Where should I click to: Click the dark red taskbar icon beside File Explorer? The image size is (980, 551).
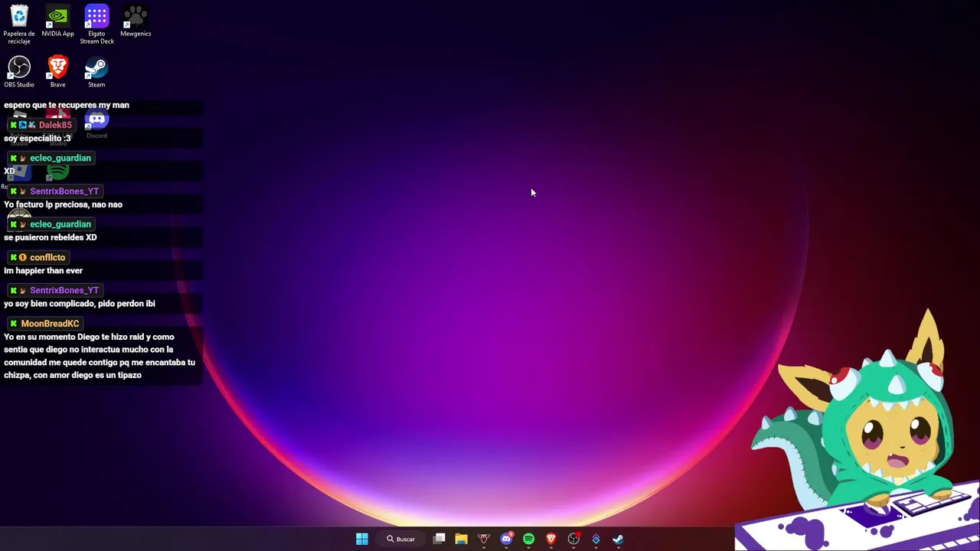coord(484,539)
